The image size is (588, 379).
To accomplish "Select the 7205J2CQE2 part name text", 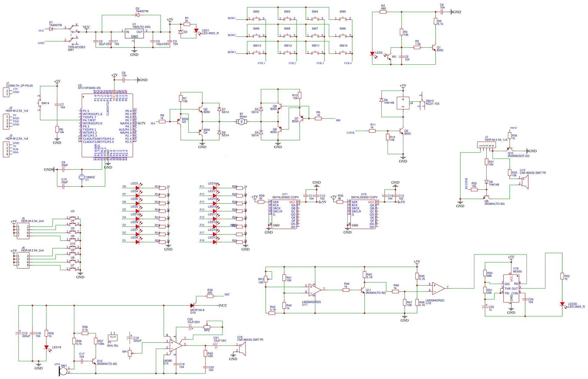I will point(77,47).
